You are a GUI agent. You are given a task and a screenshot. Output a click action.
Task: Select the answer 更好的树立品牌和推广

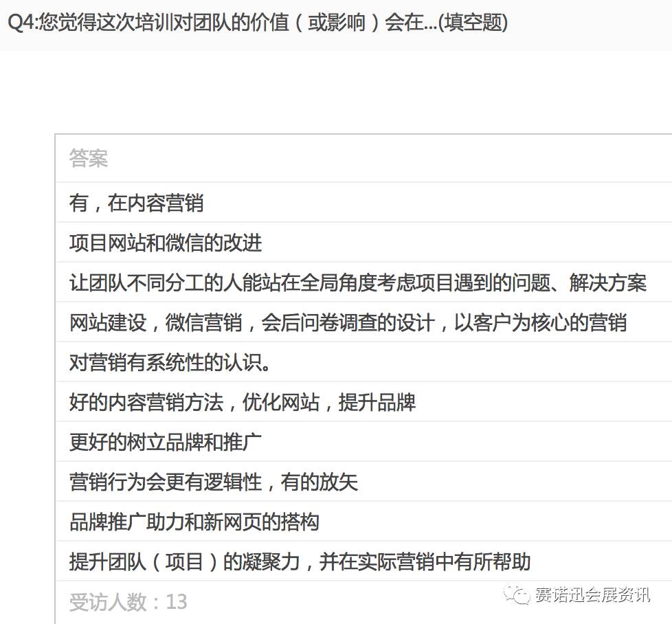coord(166,442)
